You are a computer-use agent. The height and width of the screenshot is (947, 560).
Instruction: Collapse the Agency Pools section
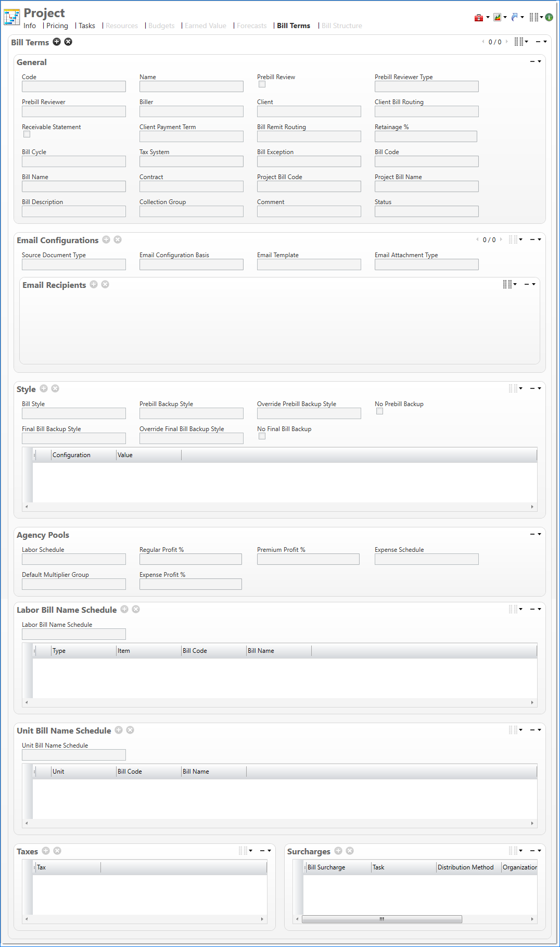[x=536, y=534]
